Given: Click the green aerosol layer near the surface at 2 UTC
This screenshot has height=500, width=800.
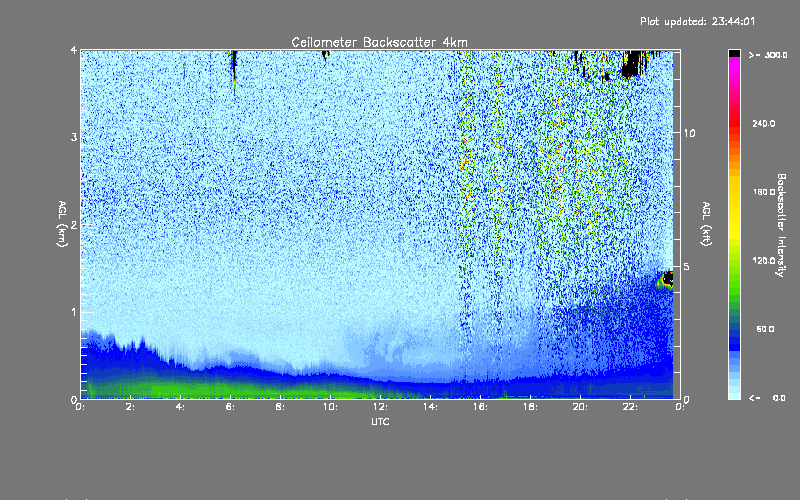Looking at the screenshot, I should pyautogui.click(x=131, y=389).
